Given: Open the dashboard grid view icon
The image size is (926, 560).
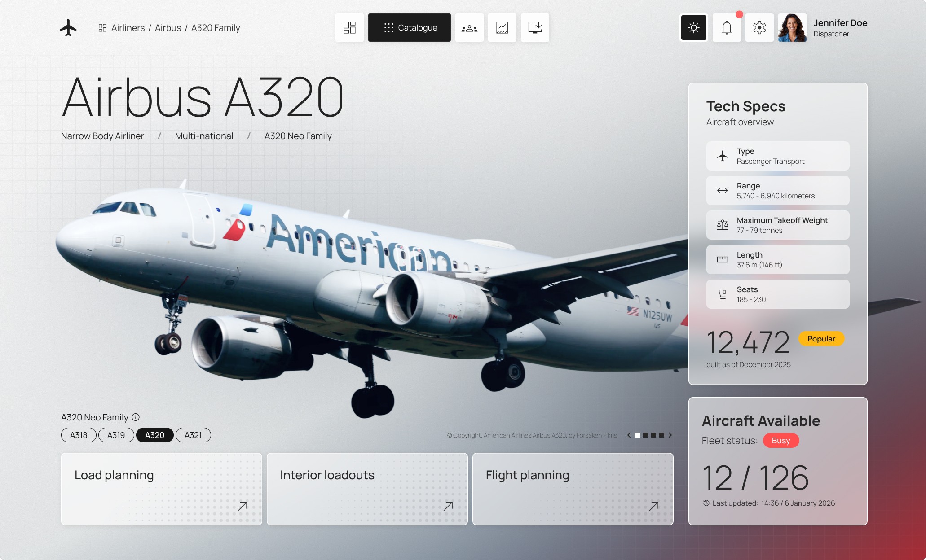Looking at the screenshot, I should click(x=349, y=28).
